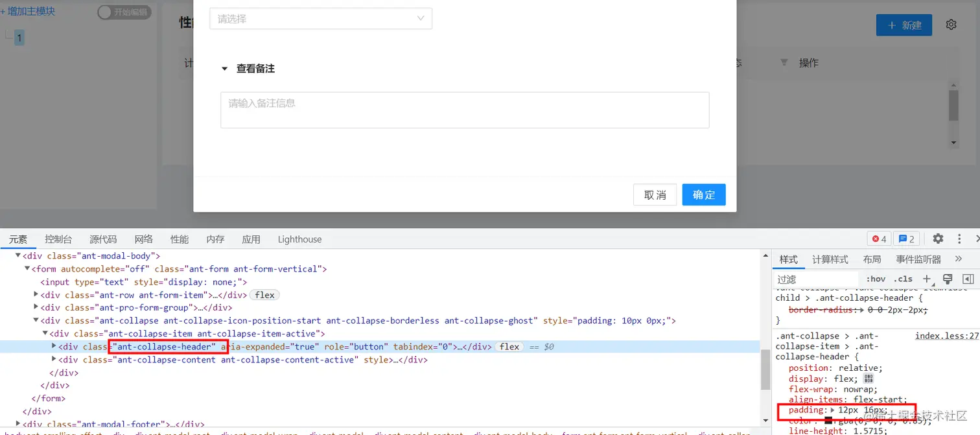Switch to the 元素 tab
The image size is (980, 435).
click(18, 239)
